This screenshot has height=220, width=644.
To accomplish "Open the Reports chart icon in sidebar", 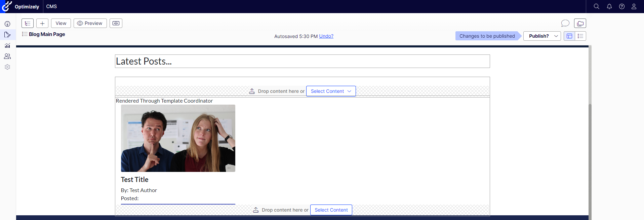I will coord(7,45).
